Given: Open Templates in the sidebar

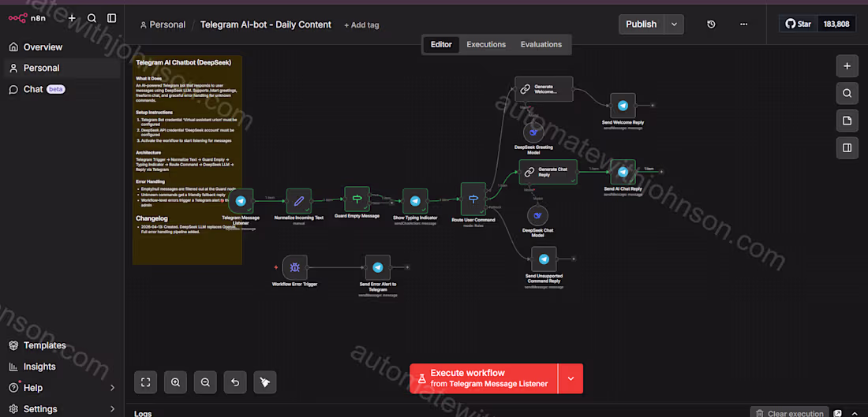Looking at the screenshot, I should [x=37, y=345].
